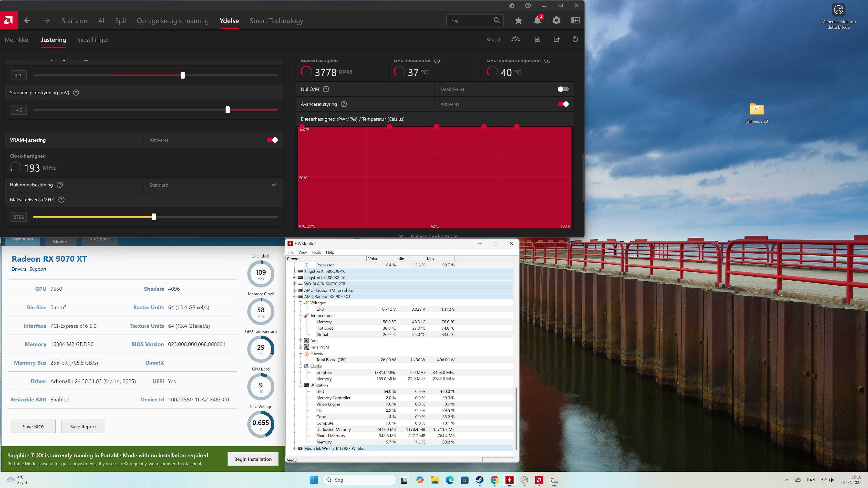Open the Smart Technology tab
The width and height of the screenshot is (868, 488).
276,20
